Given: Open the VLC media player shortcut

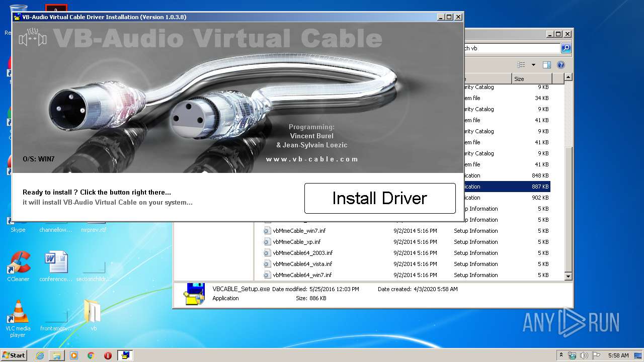Looking at the screenshot, I should click(18, 318).
